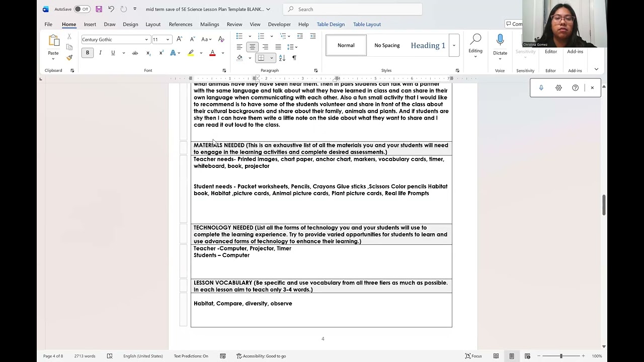644x362 pixels.
Task: Open the Borders dropdown arrow
Action: [272, 58]
